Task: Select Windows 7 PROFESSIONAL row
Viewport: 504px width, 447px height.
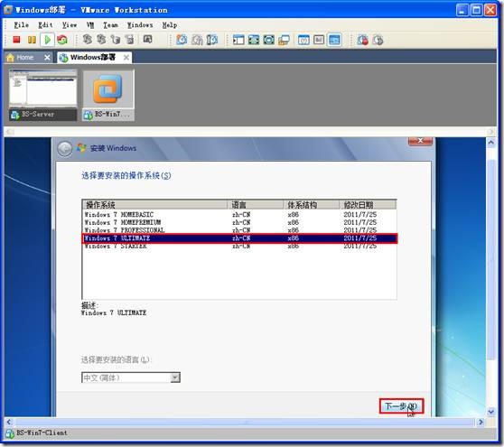Action: pyautogui.click(x=239, y=230)
